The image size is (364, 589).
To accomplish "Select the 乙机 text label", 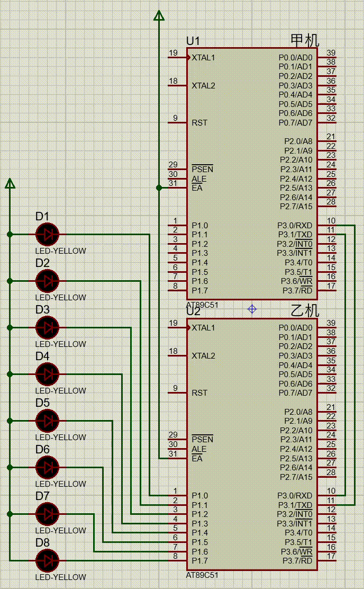I will point(305,310).
